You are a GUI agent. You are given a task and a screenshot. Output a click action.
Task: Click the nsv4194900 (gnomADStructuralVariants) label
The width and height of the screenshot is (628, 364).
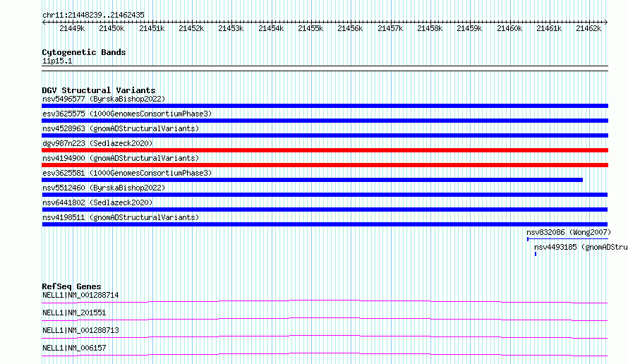pyautogui.click(x=121, y=158)
